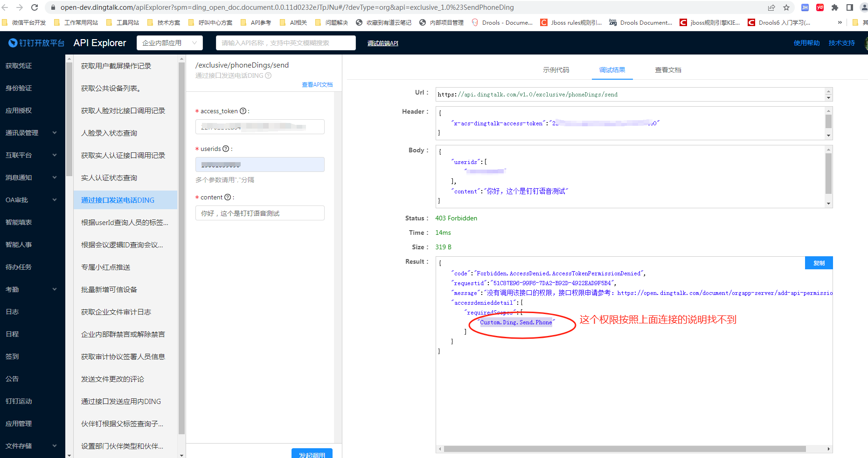Open the Drools6 入门学习 bookmark

pos(779,22)
